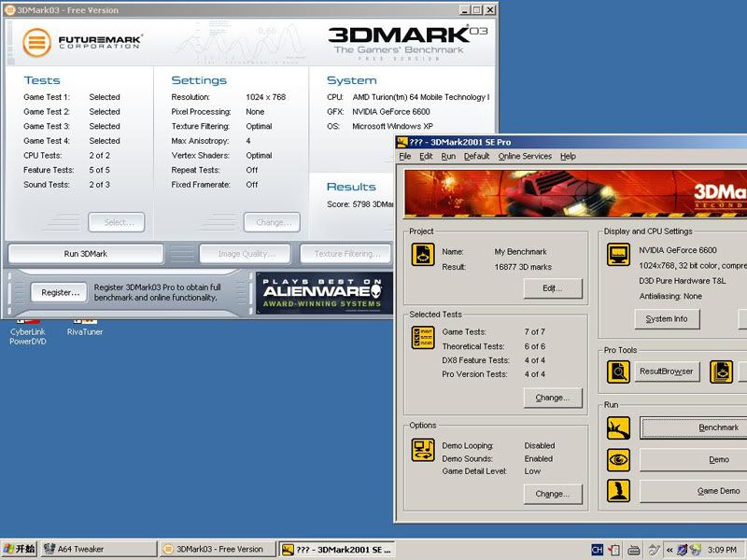Viewport: 747px width, 560px height.
Task: Click the Futuremark logo in 3DMark03
Action: pyautogui.click(x=37, y=42)
